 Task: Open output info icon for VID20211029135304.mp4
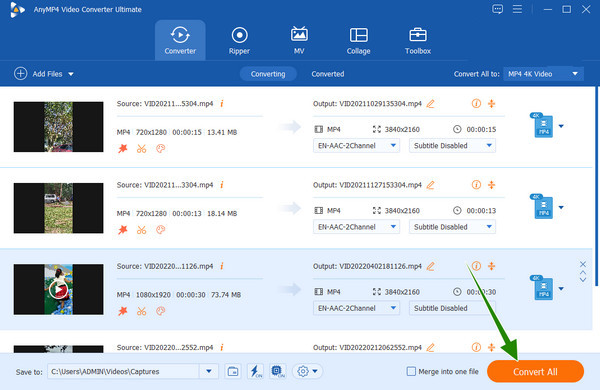click(476, 103)
